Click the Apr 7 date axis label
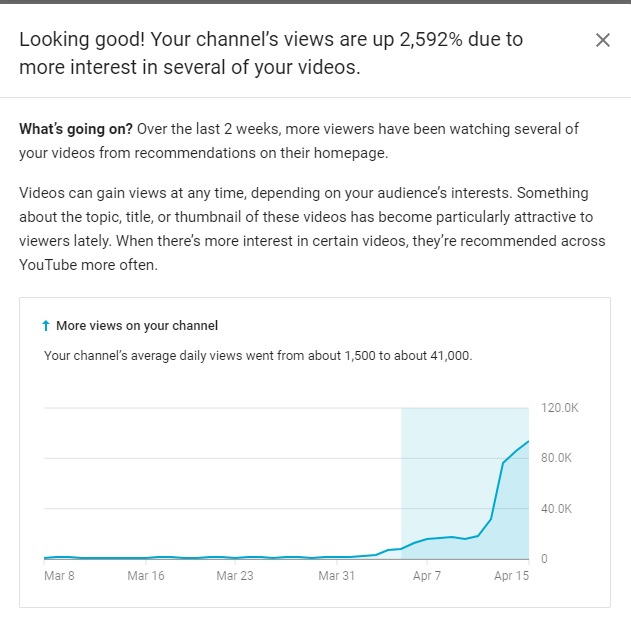 (x=426, y=576)
